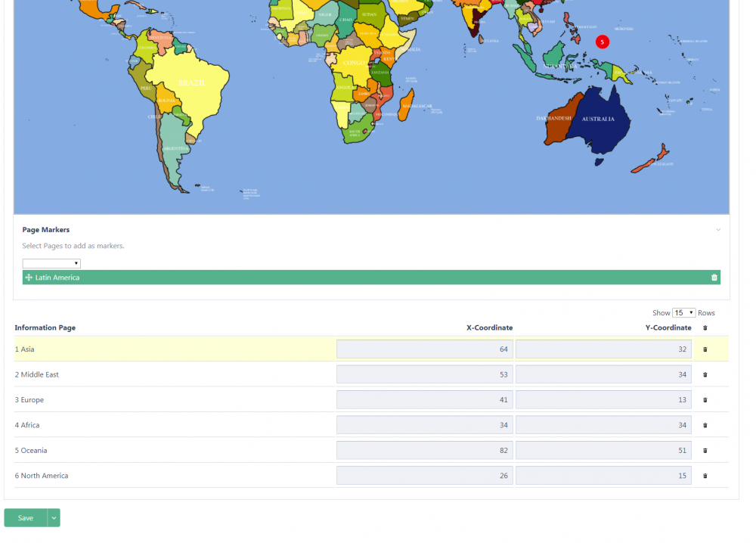Delete the Middle East row trash icon
756x543 pixels.
coord(705,374)
